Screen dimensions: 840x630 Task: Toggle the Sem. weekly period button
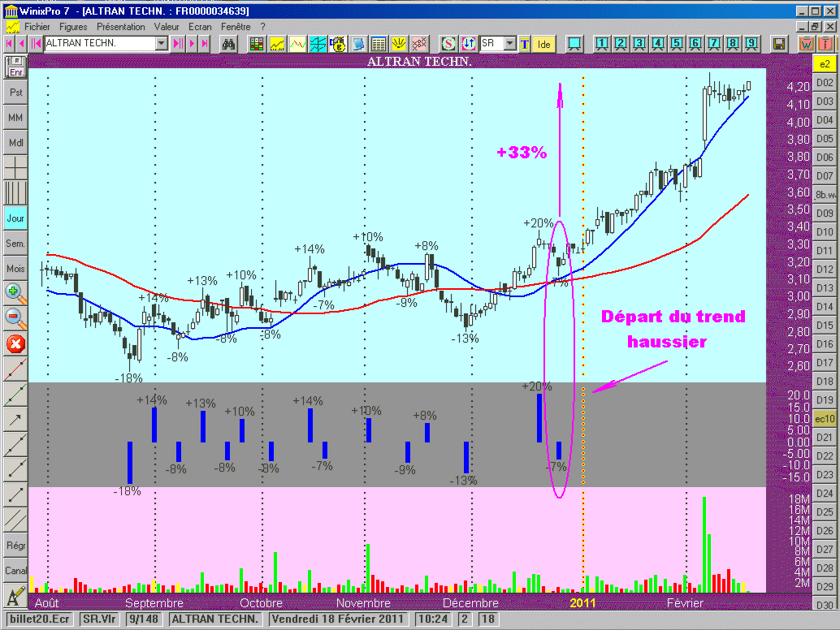tap(15, 243)
